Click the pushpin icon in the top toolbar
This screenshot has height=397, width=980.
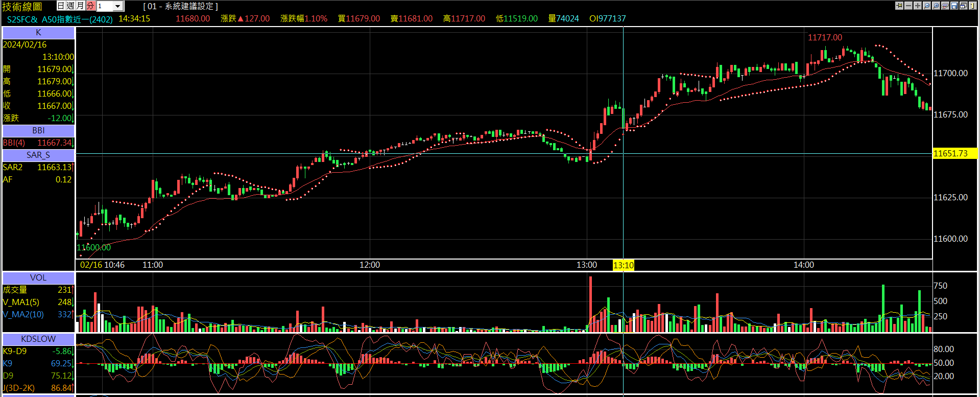click(x=899, y=6)
